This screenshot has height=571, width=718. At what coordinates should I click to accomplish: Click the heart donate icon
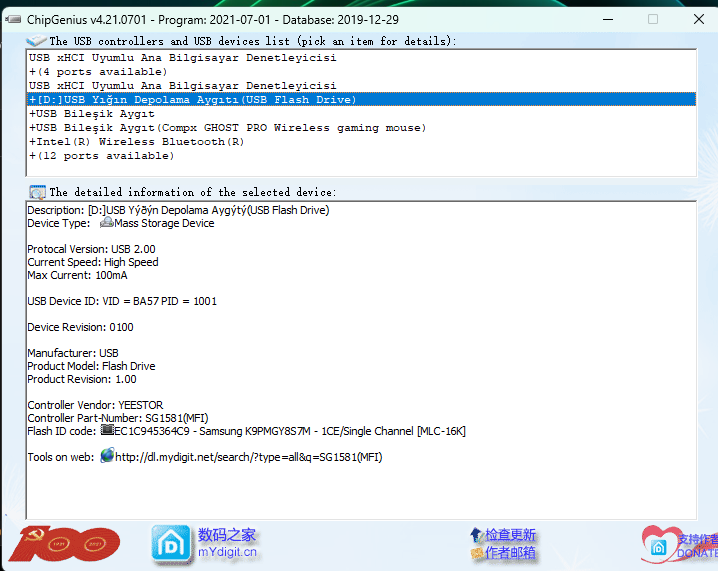[659, 544]
